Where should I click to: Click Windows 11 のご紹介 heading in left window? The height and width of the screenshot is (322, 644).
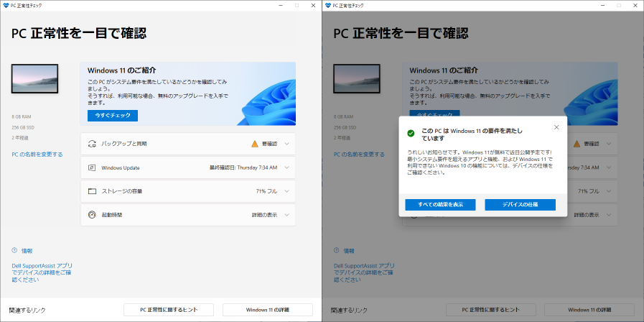tap(121, 70)
